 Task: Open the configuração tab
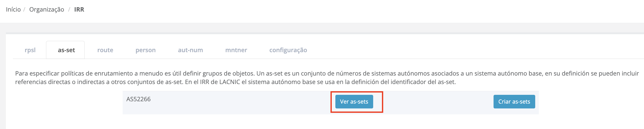(x=288, y=50)
